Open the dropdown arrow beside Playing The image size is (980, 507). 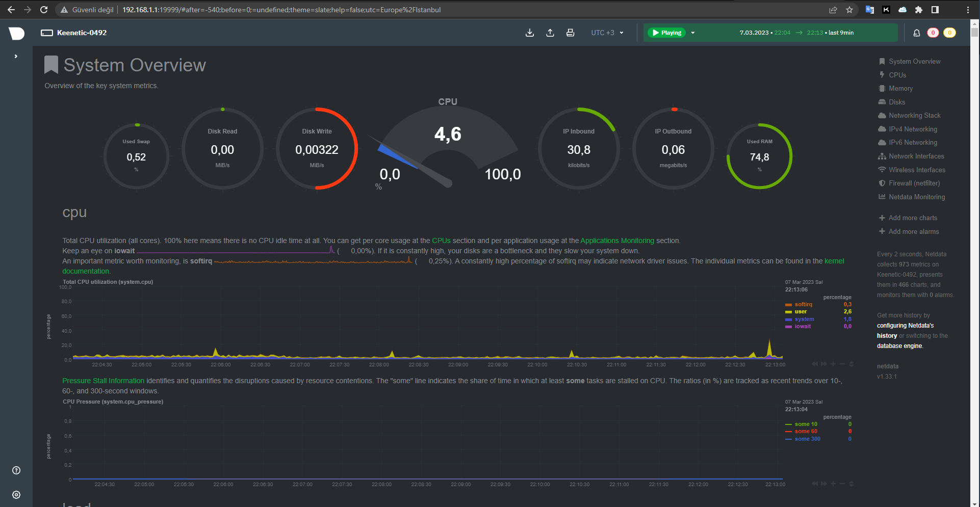(x=693, y=33)
